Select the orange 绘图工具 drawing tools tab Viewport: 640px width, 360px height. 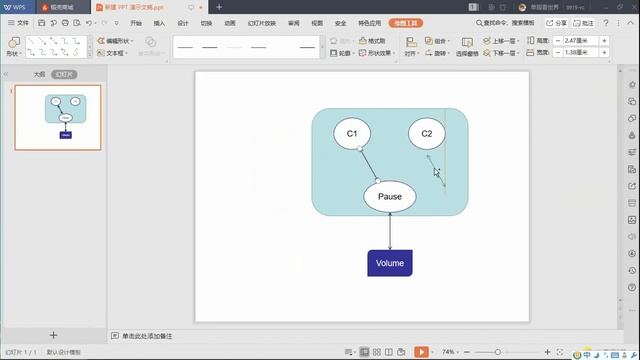point(406,23)
